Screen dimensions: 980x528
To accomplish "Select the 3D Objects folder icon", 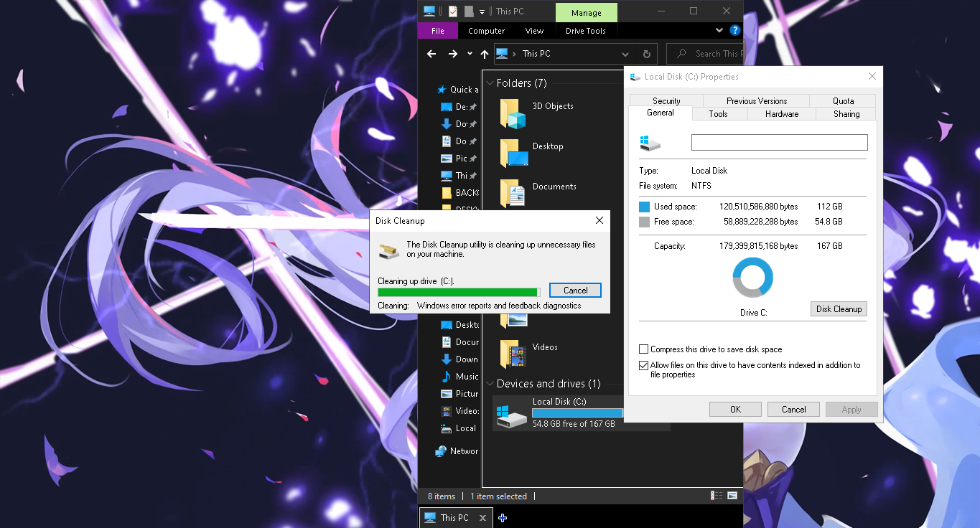I will 513,114.
